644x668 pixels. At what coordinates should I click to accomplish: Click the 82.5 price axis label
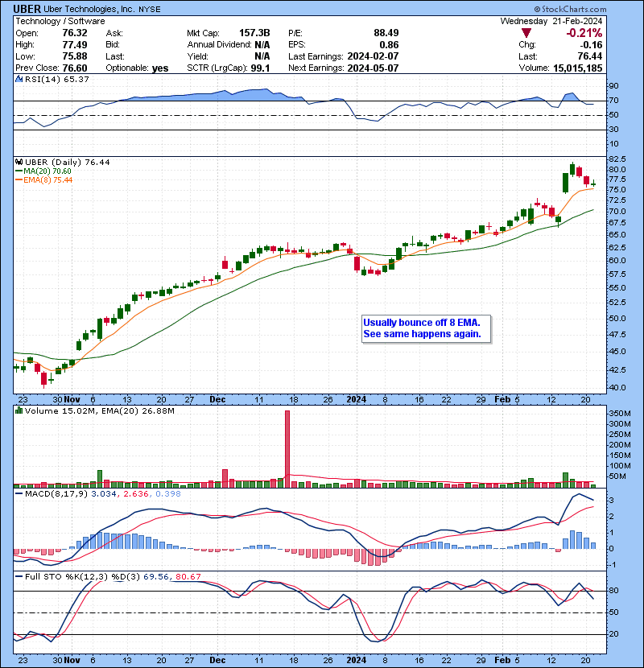617,159
